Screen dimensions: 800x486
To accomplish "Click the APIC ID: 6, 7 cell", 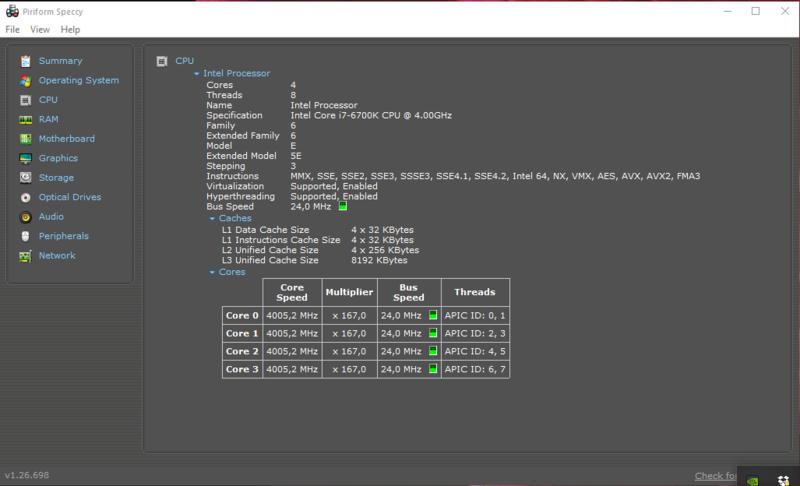I will [x=474, y=369].
